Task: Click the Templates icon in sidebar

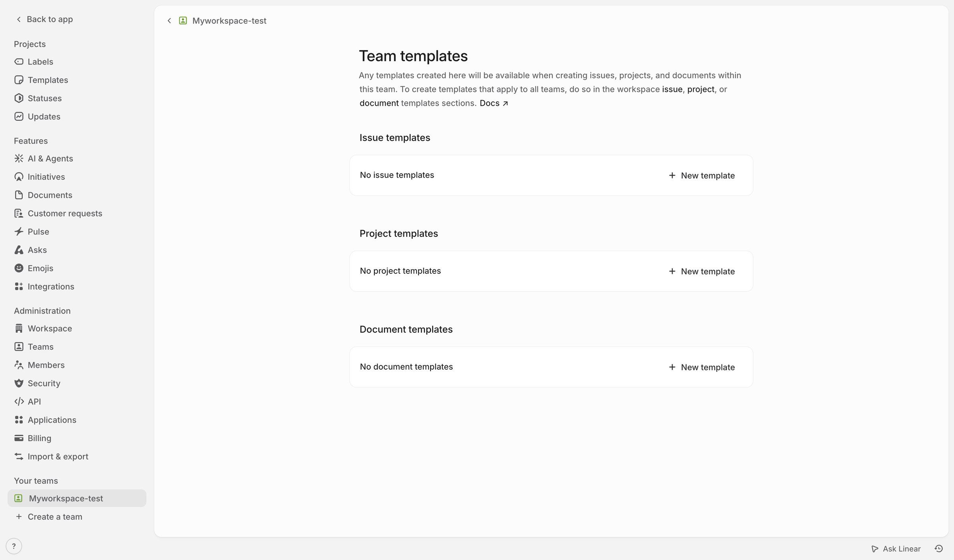Action: [x=19, y=80]
